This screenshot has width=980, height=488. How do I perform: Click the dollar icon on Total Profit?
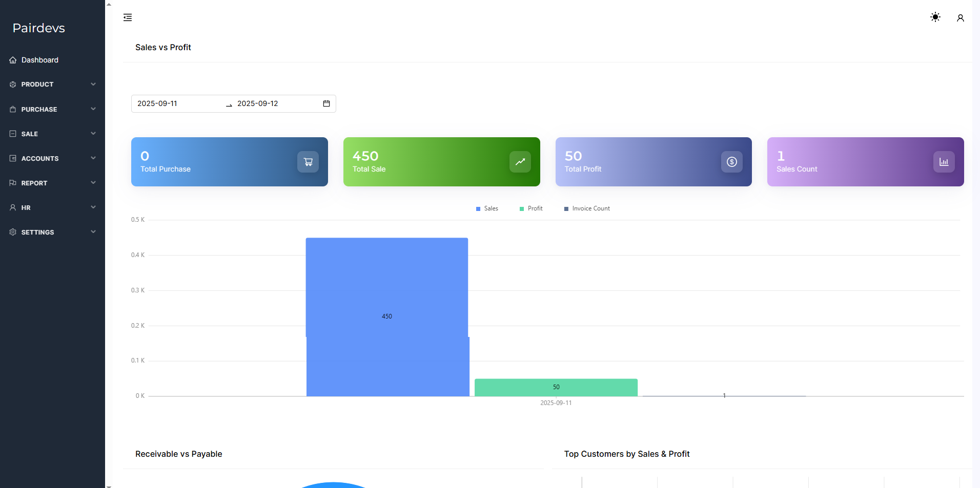point(731,162)
